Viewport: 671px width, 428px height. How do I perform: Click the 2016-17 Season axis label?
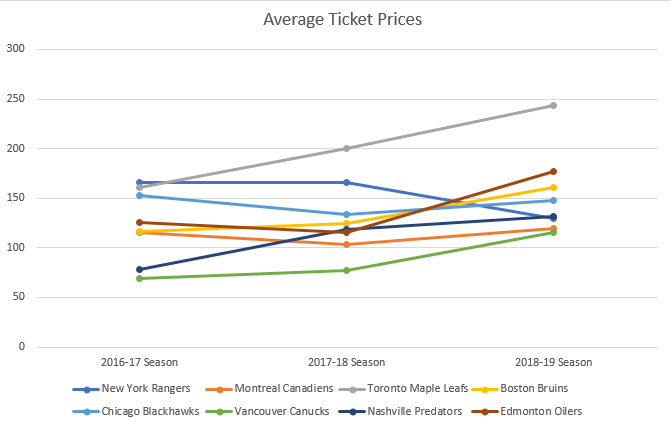(138, 362)
